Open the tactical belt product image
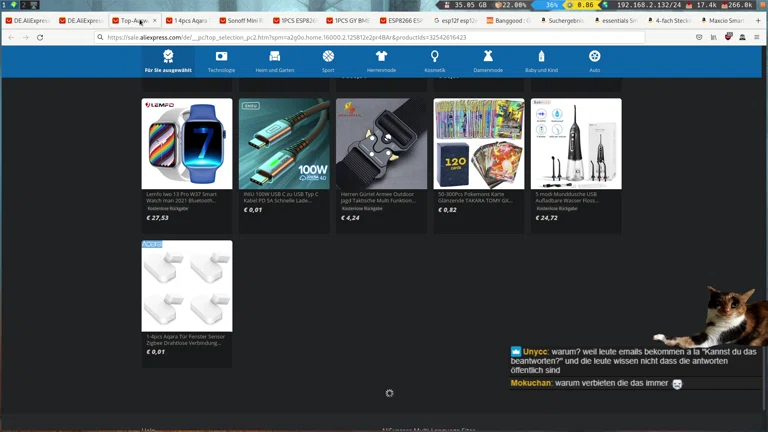 pyautogui.click(x=382, y=144)
